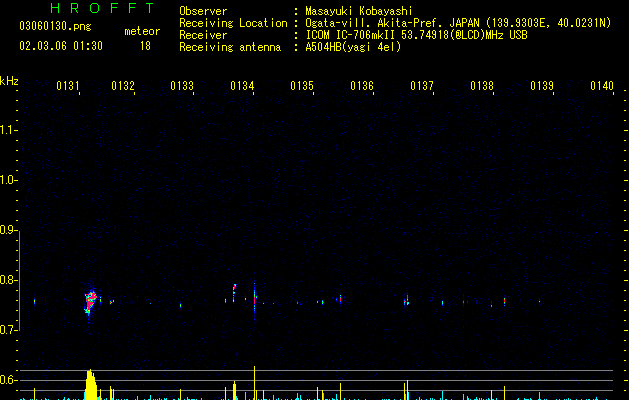
Task: Click the 0138 time marker
Action: click(x=482, y=86)
